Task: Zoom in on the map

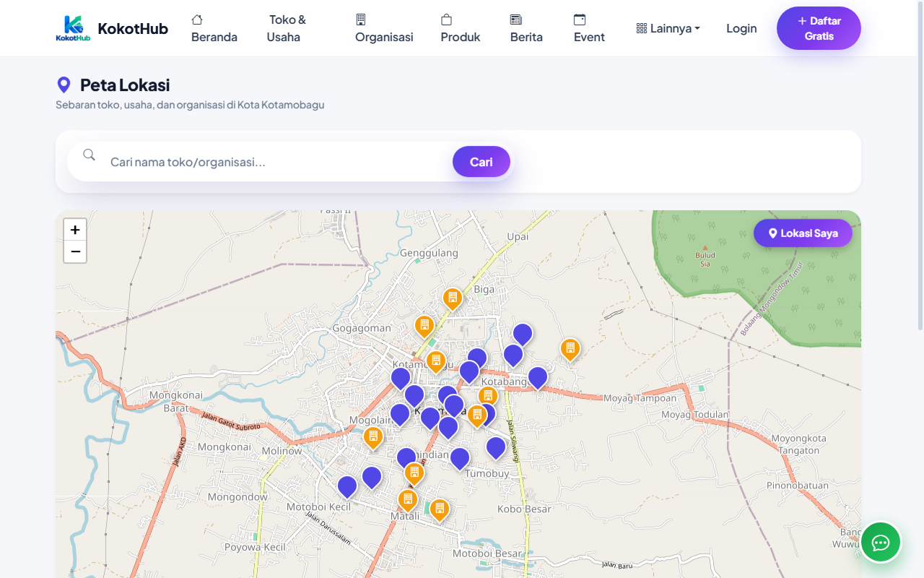Action: click(x=75, y=230)
